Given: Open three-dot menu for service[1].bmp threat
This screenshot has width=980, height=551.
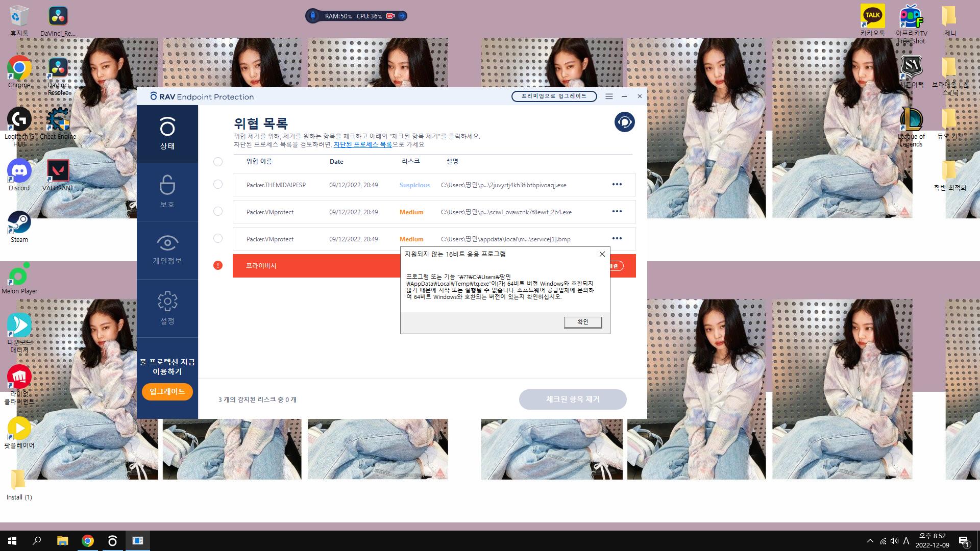Looking at the screenshot, I should (617, 238).
